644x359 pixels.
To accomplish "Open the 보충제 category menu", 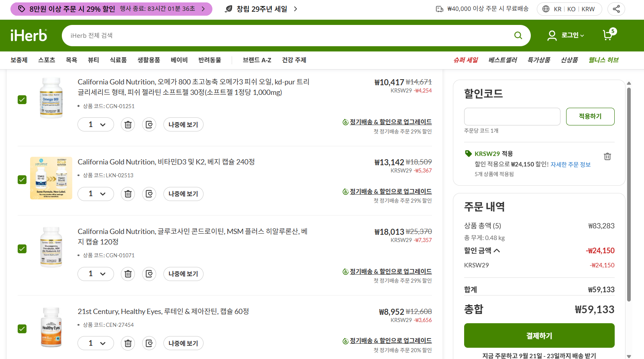I will [19, 60].
